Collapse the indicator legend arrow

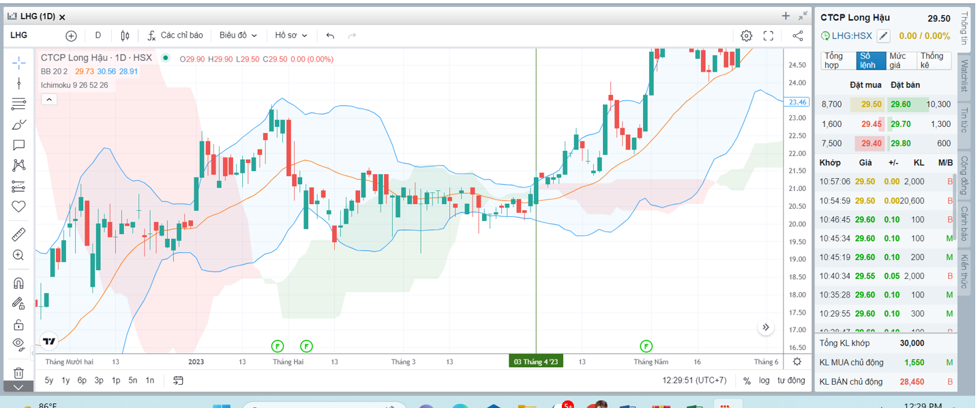[x=49, y=100]
